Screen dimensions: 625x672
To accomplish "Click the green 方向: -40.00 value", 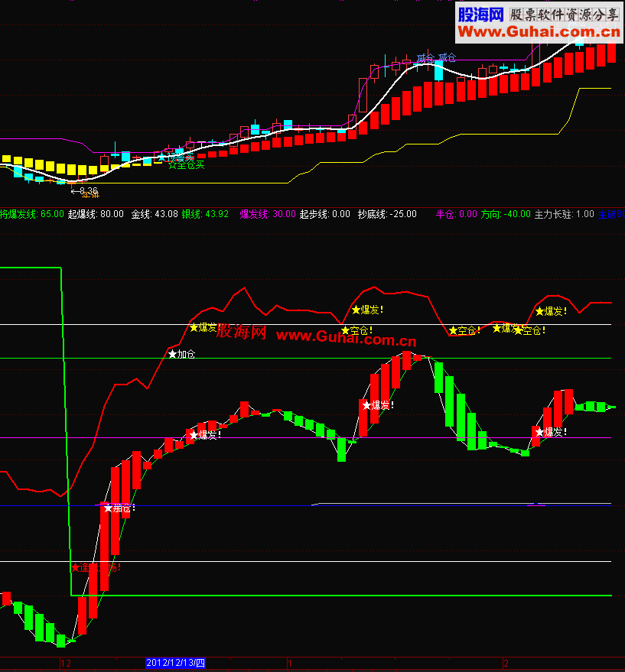I will [x=506, y=214].
